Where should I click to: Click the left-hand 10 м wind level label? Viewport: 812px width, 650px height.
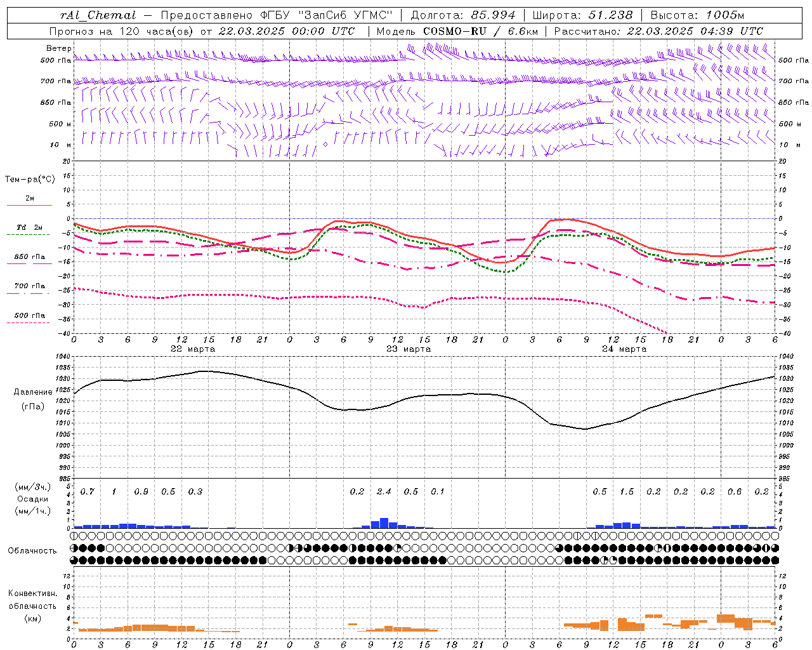tap(61, 145)
